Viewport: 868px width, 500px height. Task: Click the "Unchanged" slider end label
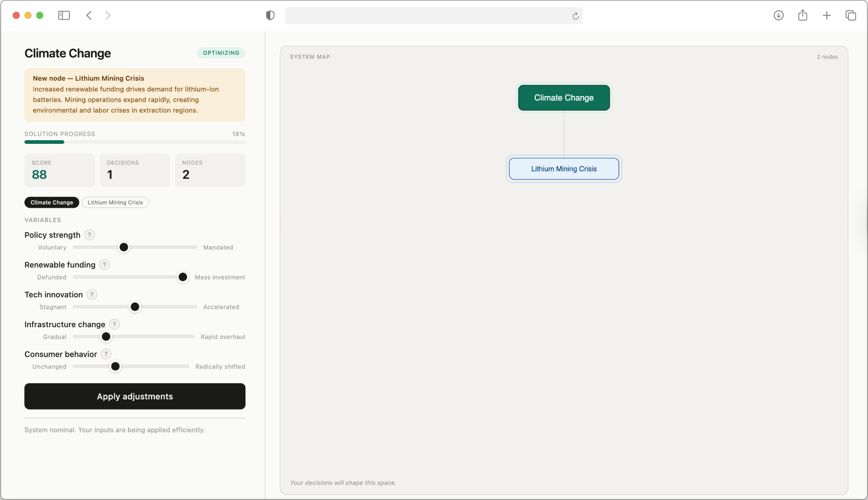(49, 367)
